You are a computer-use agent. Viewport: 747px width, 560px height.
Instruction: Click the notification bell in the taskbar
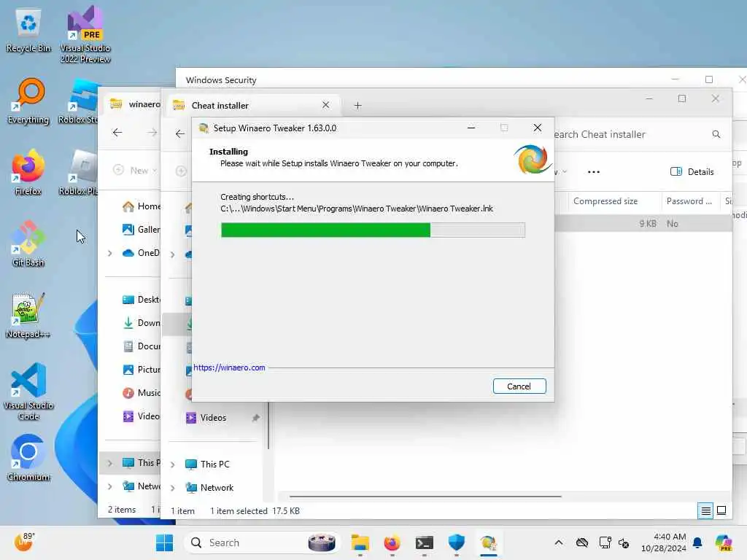click(697, 542)
